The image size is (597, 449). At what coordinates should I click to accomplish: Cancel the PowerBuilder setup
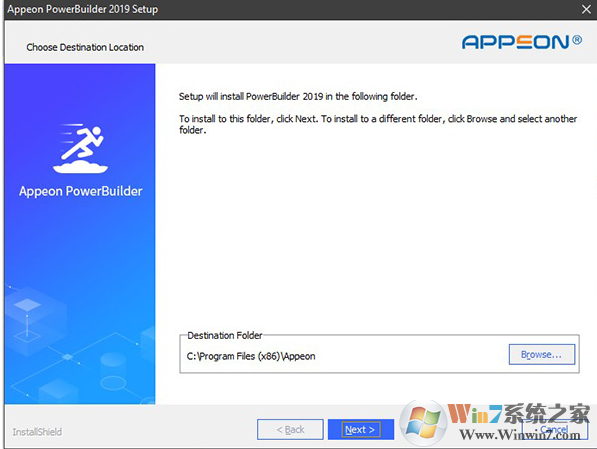pos(554,430)
